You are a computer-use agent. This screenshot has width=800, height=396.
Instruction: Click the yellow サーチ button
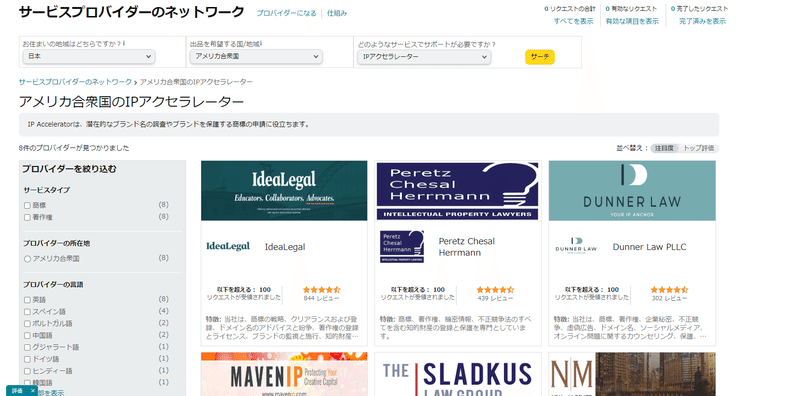540,57
